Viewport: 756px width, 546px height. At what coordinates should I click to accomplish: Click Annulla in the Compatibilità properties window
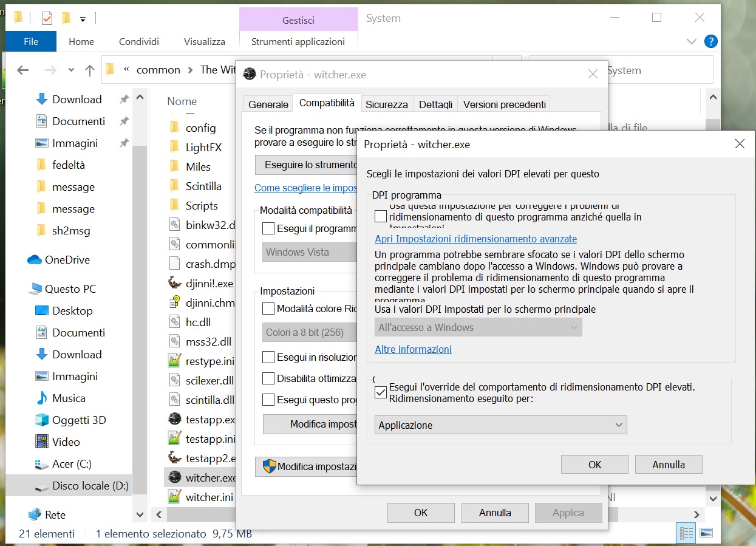pyautogui.click(x=495, y=513)
